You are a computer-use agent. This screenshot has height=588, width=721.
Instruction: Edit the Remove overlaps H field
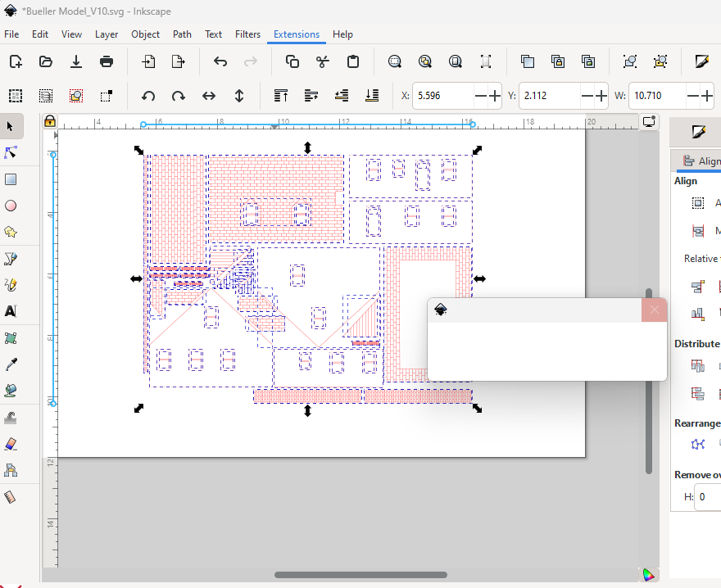click(708, 496)
